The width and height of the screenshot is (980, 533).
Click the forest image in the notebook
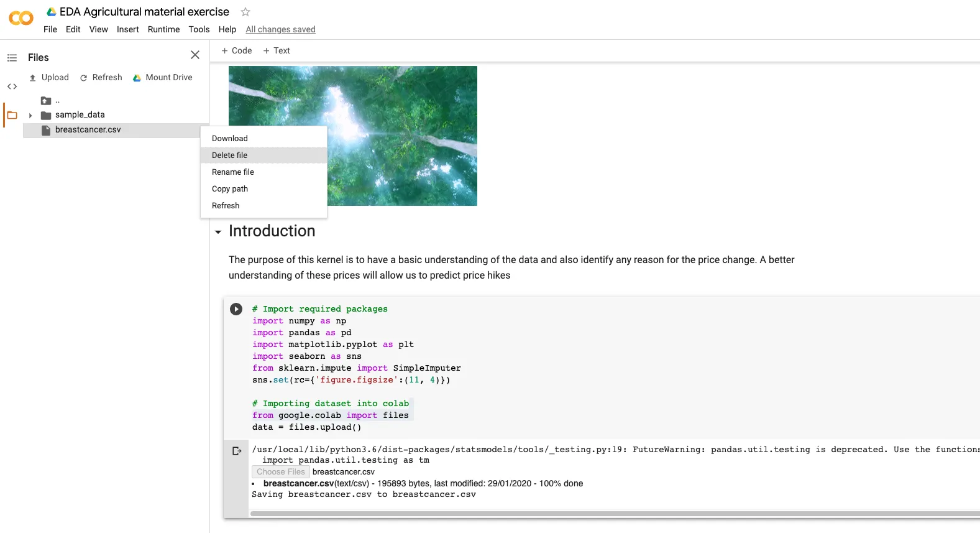(353, 136)
